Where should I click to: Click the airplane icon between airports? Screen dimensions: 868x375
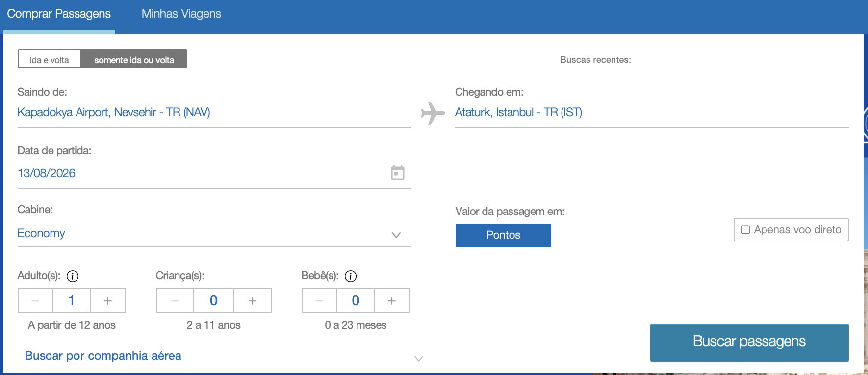[x=433, y=113]
